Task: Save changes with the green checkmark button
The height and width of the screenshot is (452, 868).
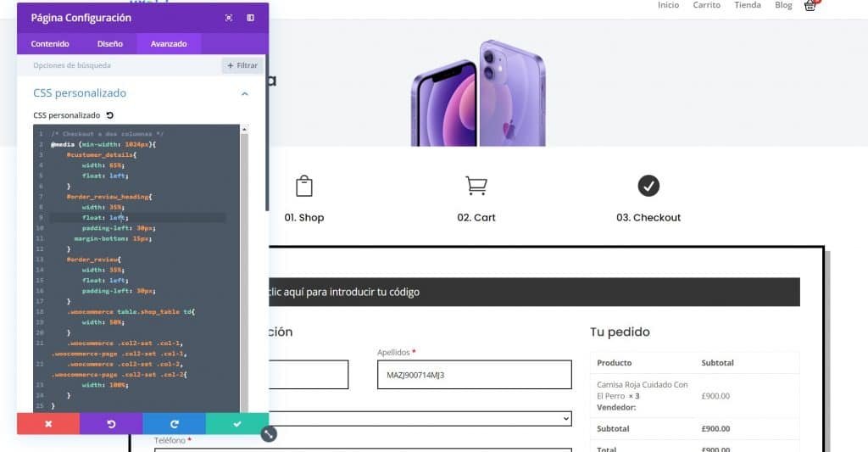Action: click(x=237, y=424)
